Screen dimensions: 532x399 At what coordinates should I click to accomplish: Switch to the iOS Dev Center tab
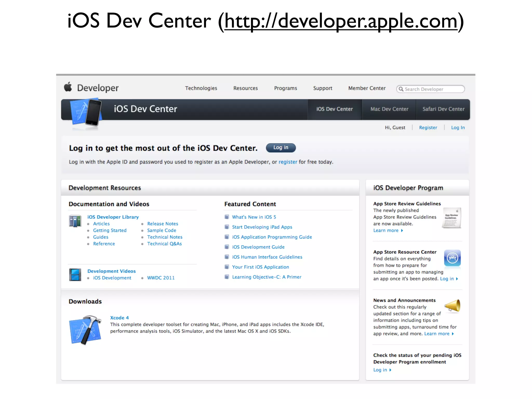335,109
